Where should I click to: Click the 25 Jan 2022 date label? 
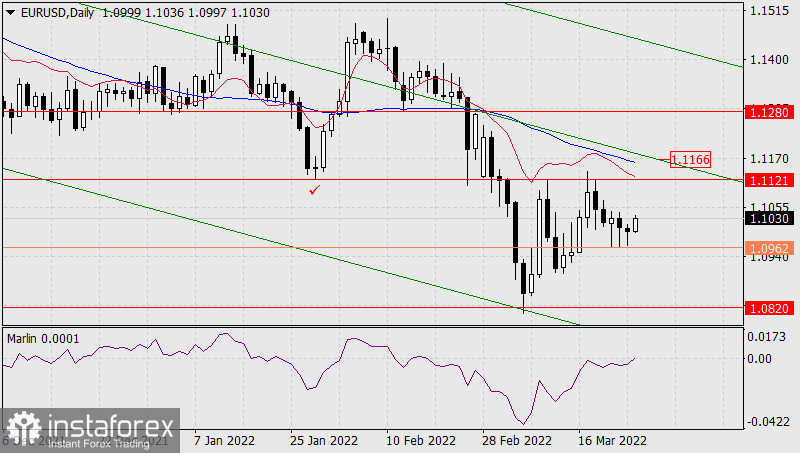[324, 440]
